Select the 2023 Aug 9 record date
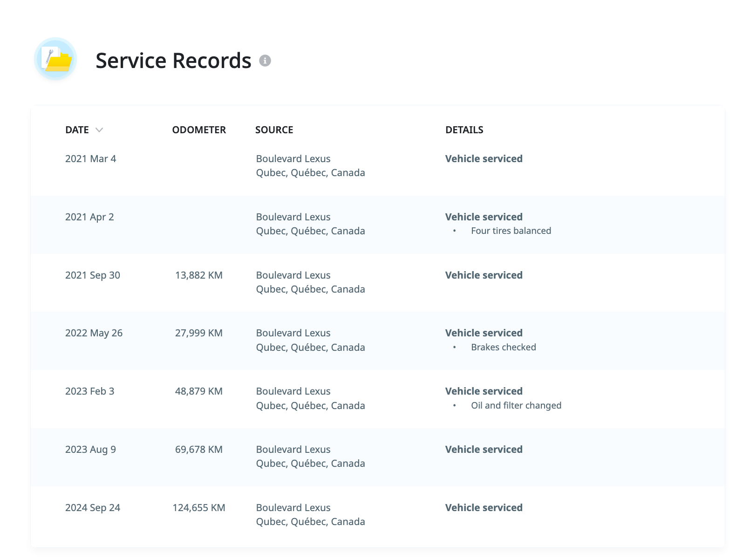 point(90,450)
